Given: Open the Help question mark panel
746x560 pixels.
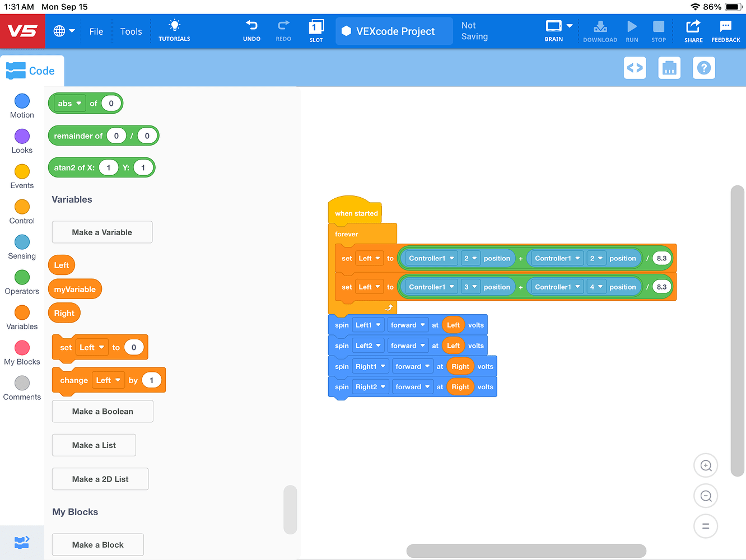Looking at the screenshot, I should tap(704, 67).
